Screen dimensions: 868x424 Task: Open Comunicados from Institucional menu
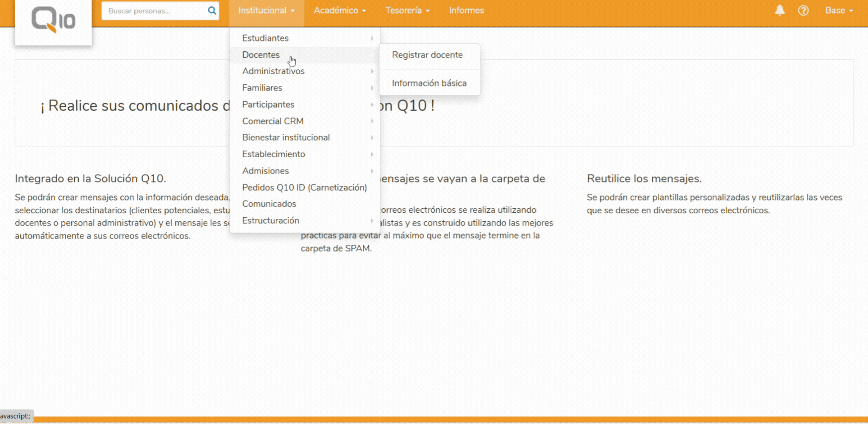269,204
